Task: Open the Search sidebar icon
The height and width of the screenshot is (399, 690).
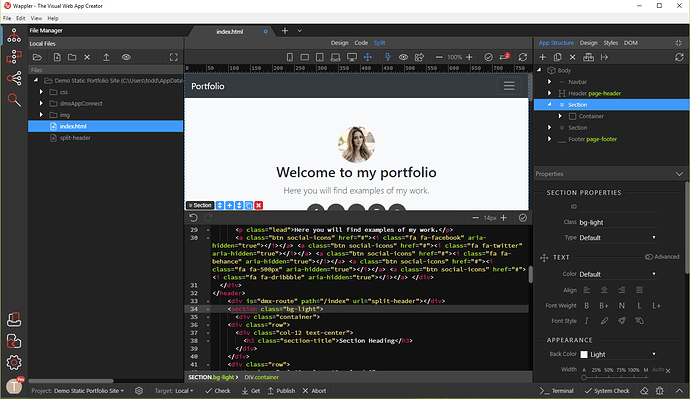Action: [x=14, y=100]
